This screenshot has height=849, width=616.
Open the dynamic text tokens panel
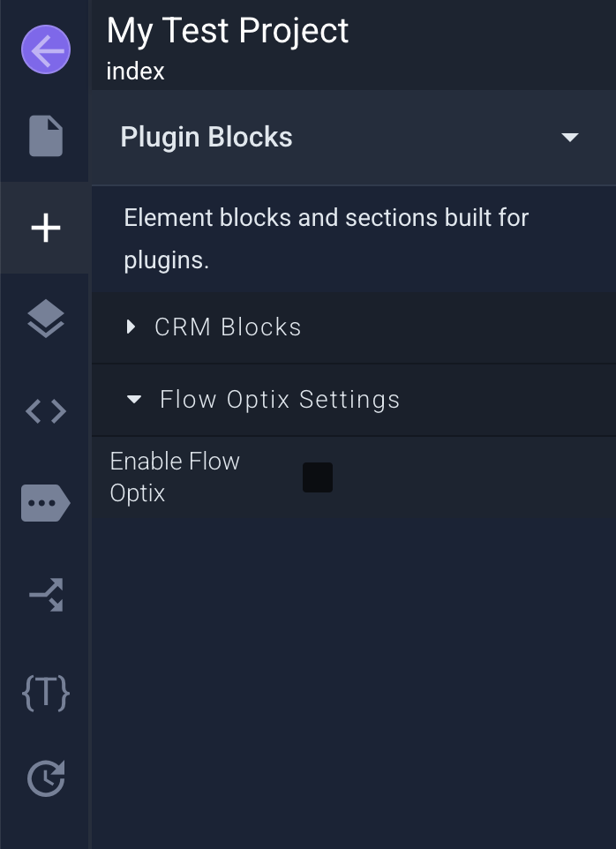pos(45,694)
